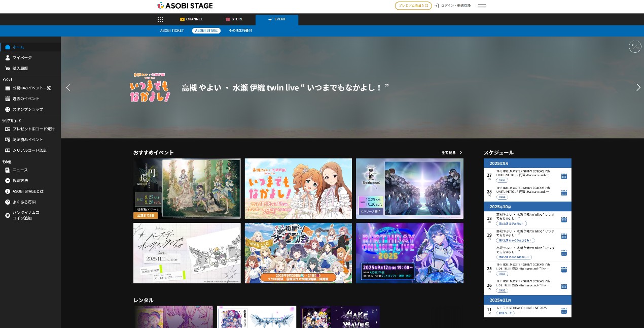
Task: Open よくある質問 FAQ page
Action: [24, 202]
